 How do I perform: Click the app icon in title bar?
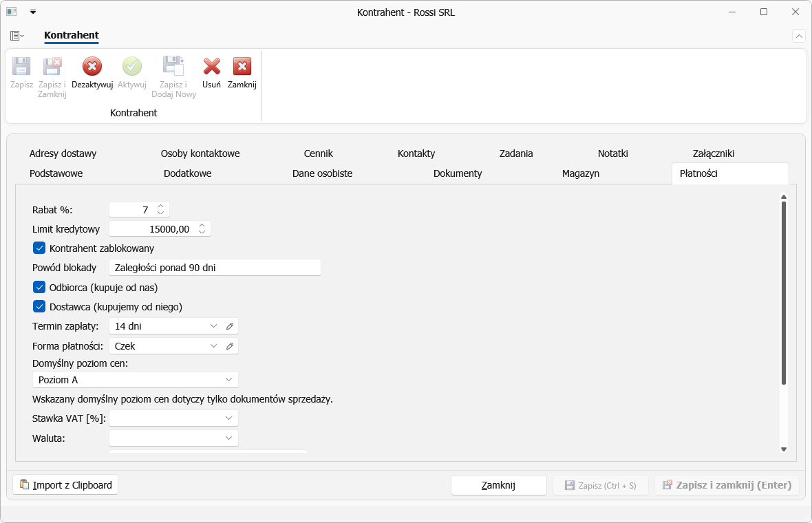[x=12, y=12]
